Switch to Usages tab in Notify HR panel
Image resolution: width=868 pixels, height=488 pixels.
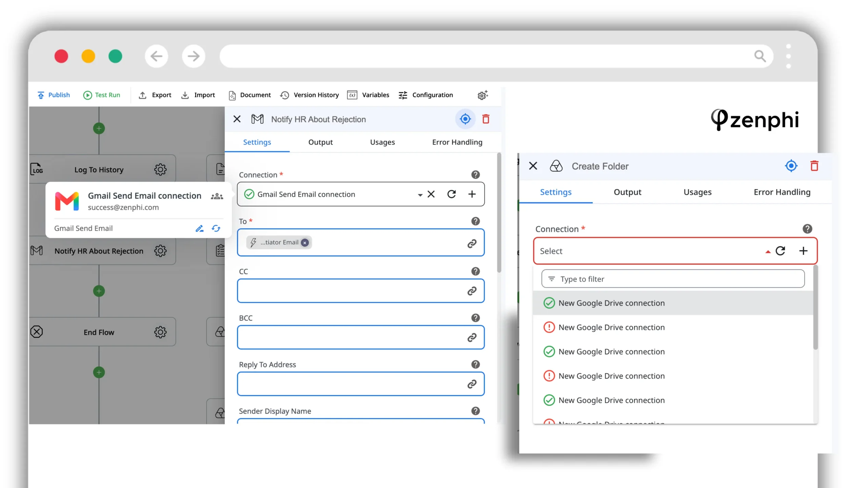382,142
